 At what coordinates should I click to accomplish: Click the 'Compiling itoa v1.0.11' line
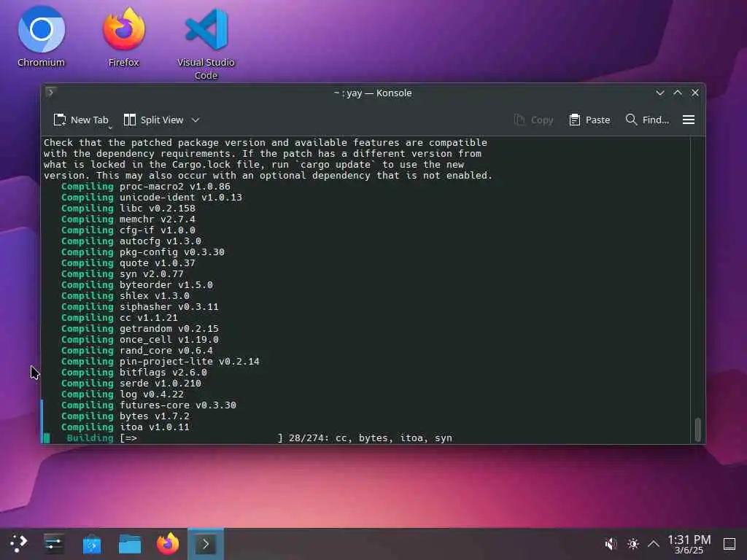(125, 427)
